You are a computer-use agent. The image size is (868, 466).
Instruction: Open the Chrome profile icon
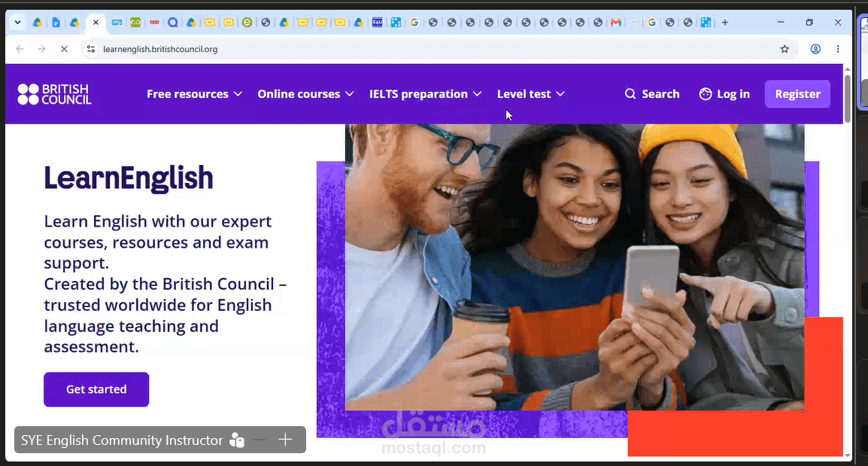pos(815,49)
